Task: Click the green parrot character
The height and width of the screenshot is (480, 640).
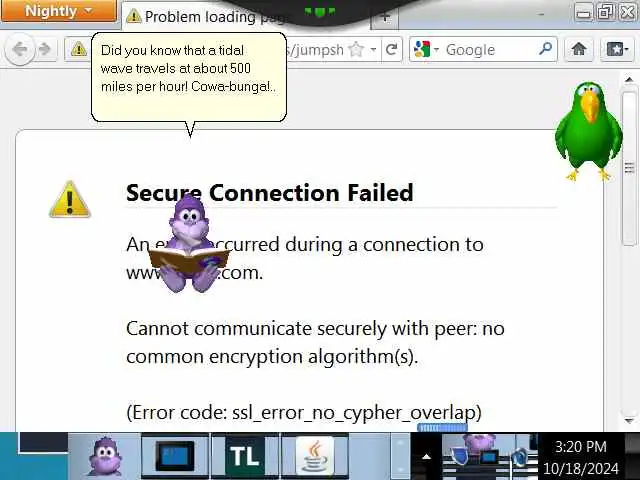Action: click(x=588, y=131)
